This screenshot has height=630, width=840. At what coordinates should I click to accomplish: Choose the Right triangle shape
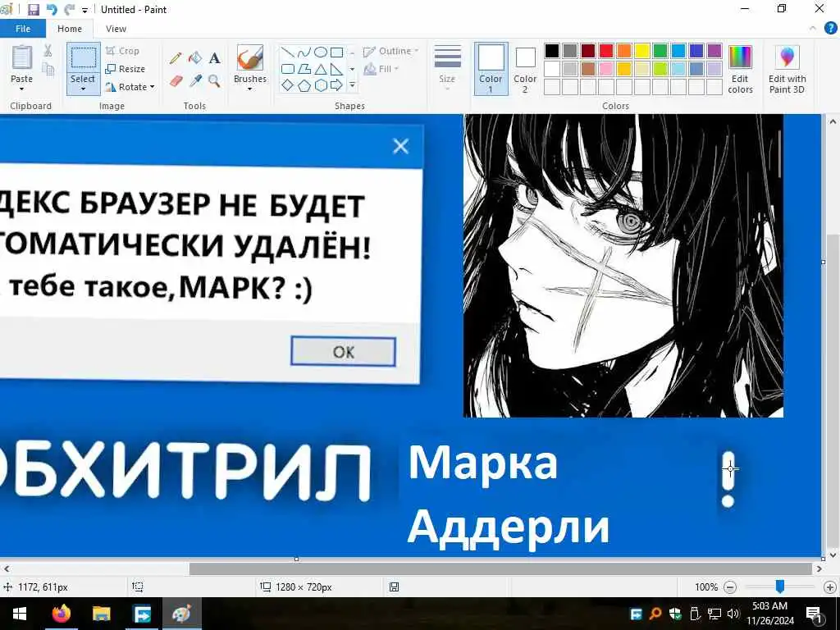336,69
